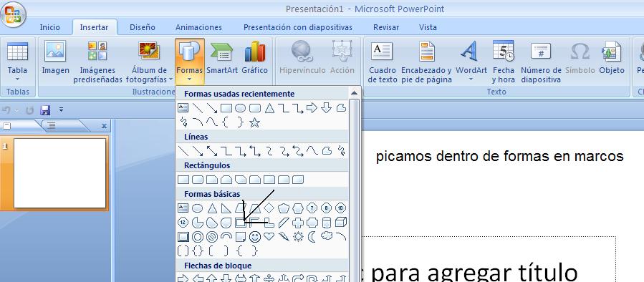Choose the heart shape in Formas básicas
The width and height of the screenshot is (644, 282).
click(269, 236)
